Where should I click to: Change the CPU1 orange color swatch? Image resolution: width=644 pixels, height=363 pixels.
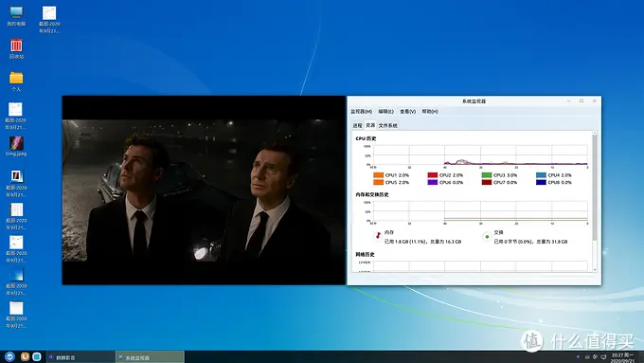[378, 175]
